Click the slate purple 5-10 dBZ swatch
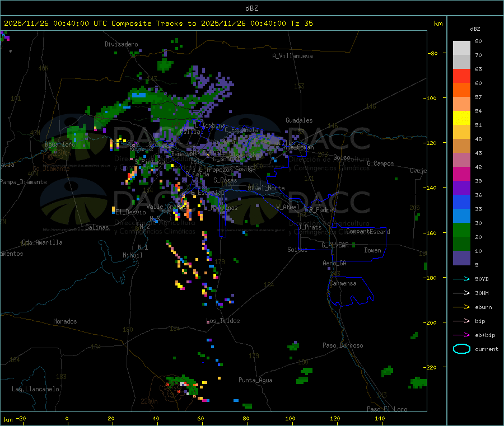The image size is (504, 426). 461,258
